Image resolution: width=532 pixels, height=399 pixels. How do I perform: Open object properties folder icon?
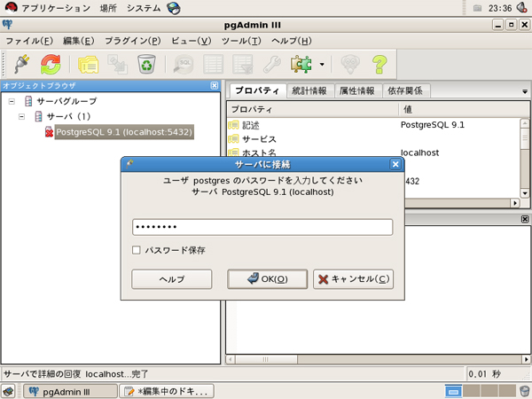coord(88,64)
